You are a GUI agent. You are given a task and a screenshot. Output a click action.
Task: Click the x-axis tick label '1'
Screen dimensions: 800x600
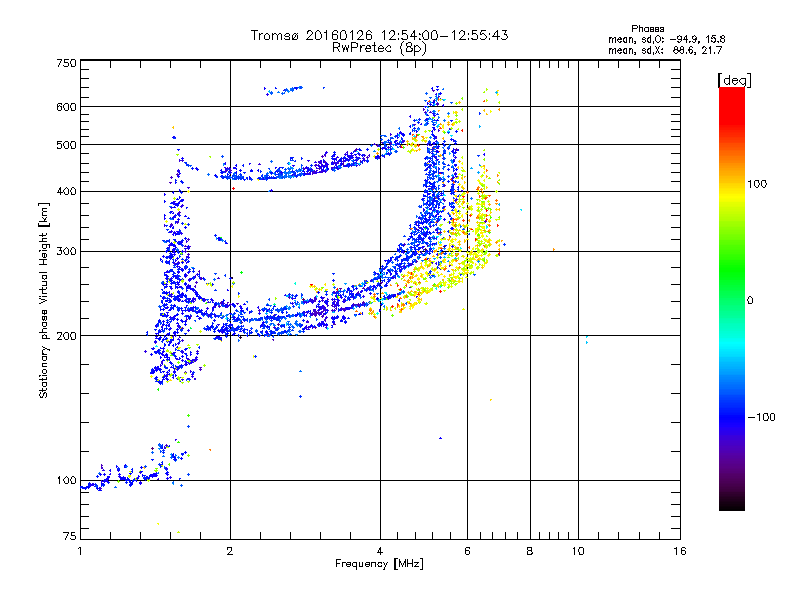(80, 551)
